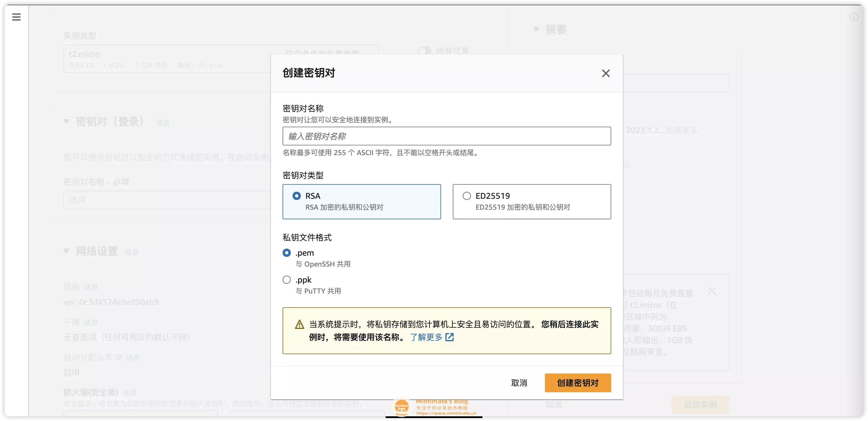The width and height of the screenshot is (868, 421).
Task: Collapse the 密钥对（登录）section
Action: 66,121
